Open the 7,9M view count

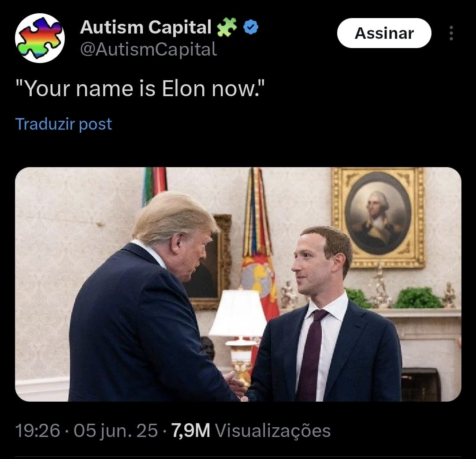point(191,431)
